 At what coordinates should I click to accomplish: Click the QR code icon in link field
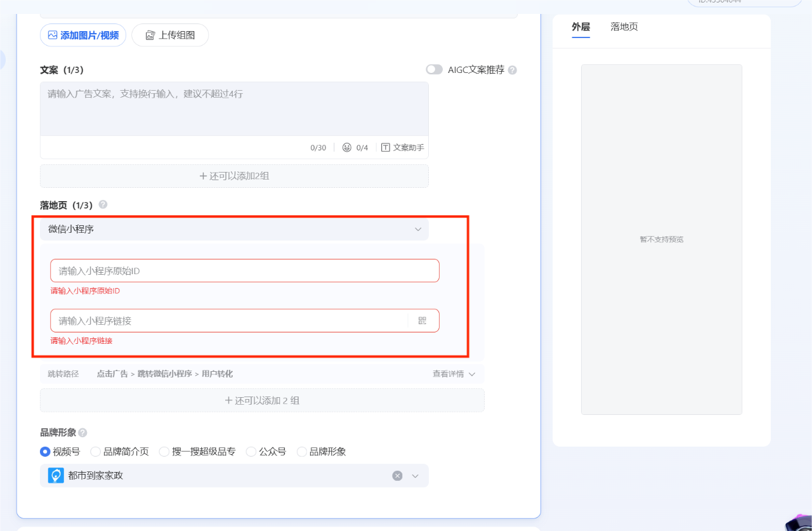tap(422, 321)
